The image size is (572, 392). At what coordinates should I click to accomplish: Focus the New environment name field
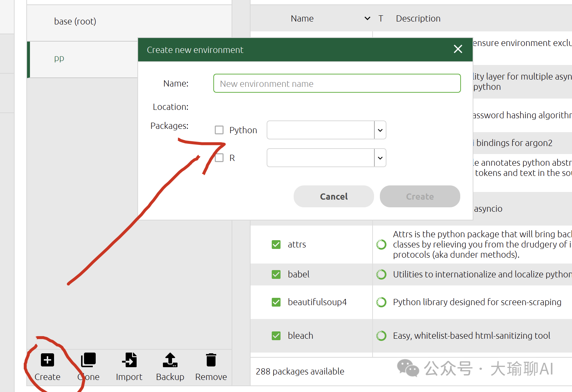337,84
